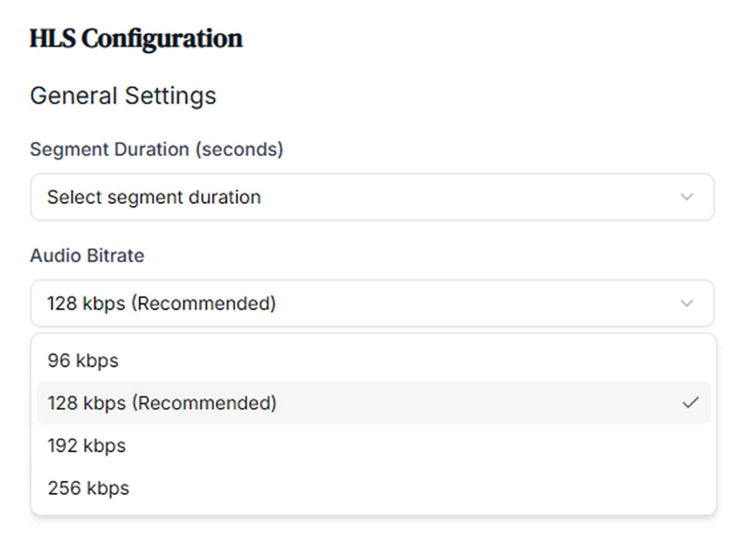Click the word 'Settings' in General Settings
729x560 pixels.
click(x=170, y=96)
